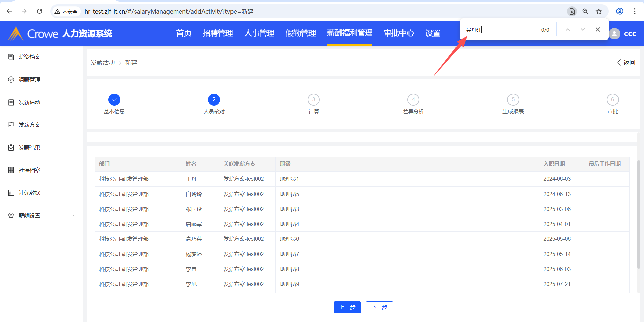Click the 调薪管理 sidebar icon
644x322 pixels.
[11, 79]
